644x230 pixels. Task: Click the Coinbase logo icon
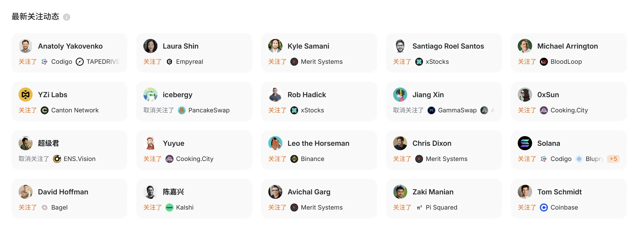pyautogui.click(x=543, y=207)
